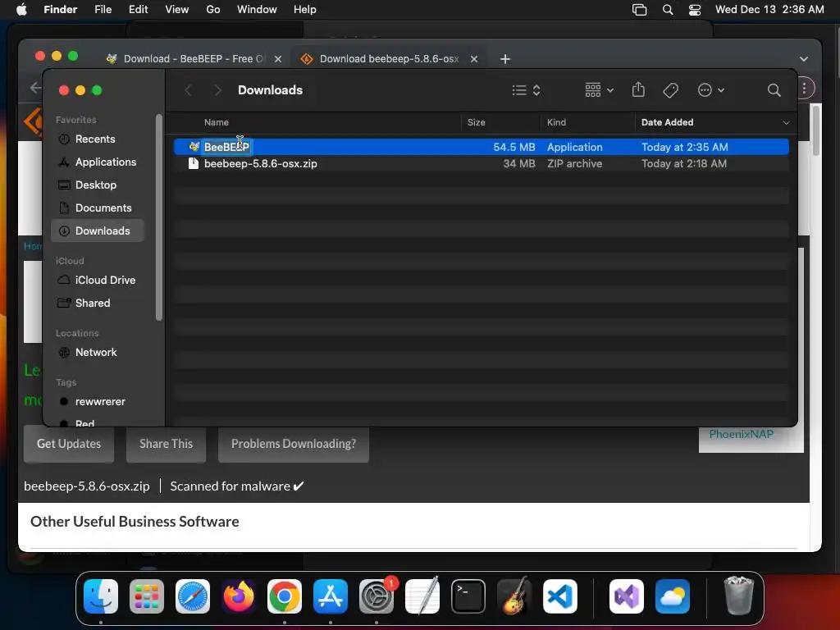The width and height of the screenshot is (840, 630).
Task: Click the 54.5 MB size cell
Action: coord(514,148)
